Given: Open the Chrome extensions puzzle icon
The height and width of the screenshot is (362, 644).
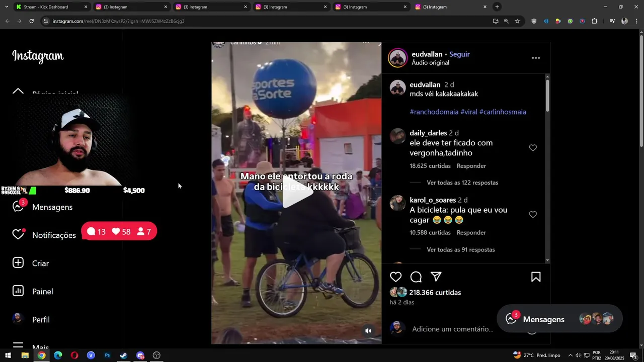Looking at the screenshot, I should tap(595, 21).
